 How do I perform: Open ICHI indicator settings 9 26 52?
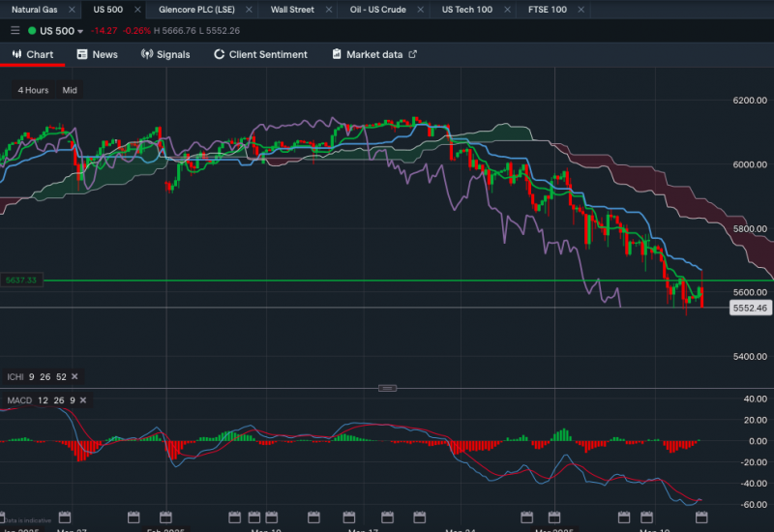(38, 376)
